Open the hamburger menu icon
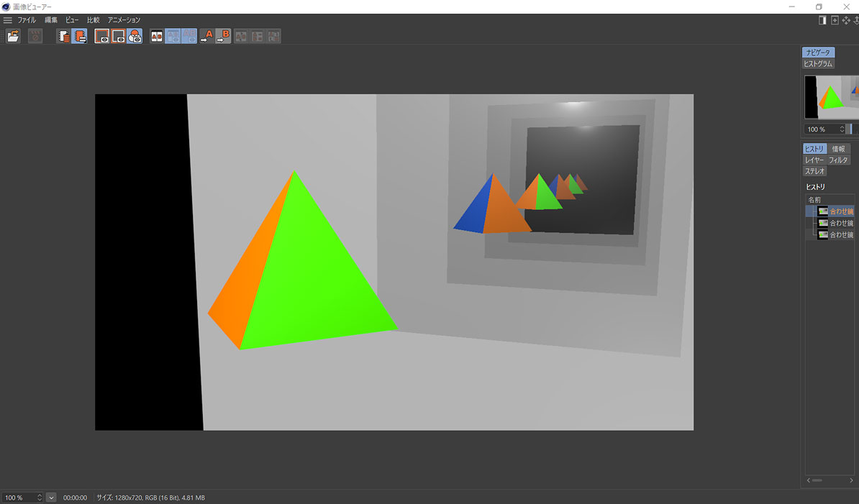The image size is (859, 504). [8, 20]
